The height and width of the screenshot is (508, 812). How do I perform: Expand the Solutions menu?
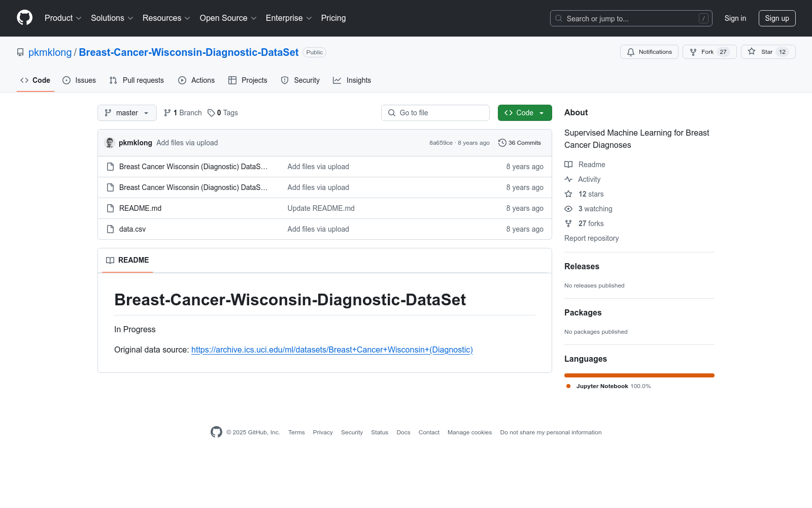[112, 18]
